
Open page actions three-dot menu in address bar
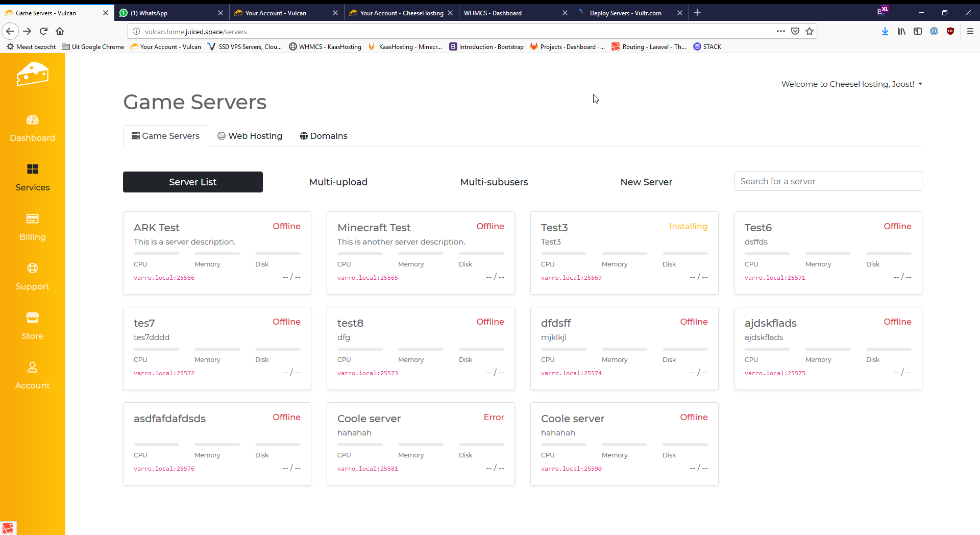pos(780,31)
